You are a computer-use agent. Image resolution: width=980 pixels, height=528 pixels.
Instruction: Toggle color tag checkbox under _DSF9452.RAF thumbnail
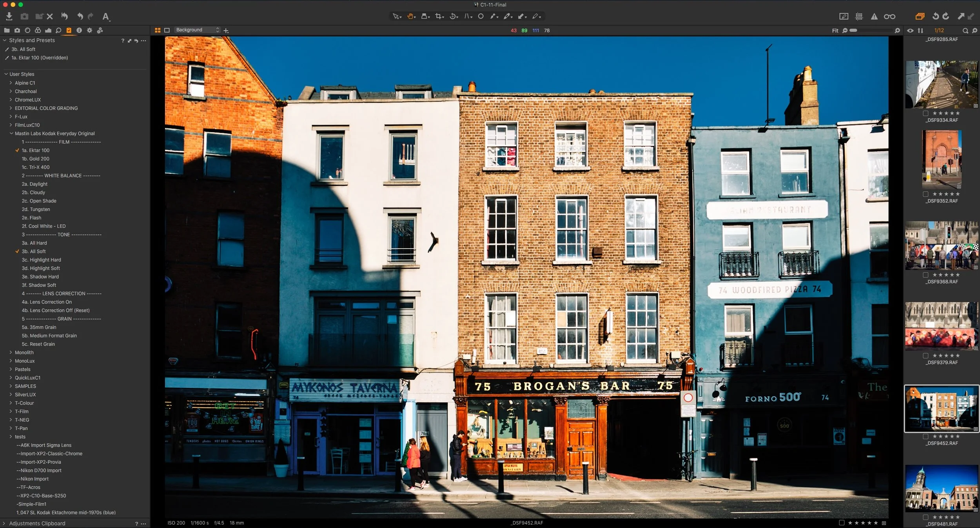pos(926,436)
